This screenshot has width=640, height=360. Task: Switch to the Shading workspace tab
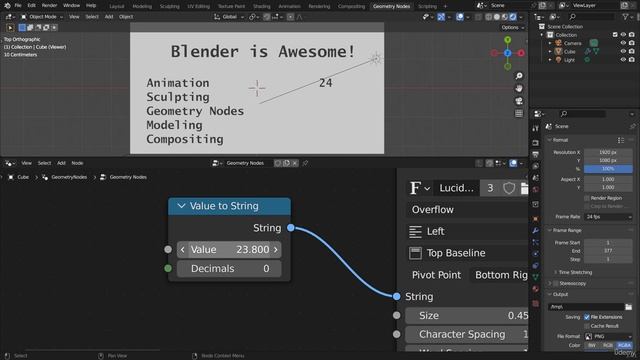pyautogui.click(x=262, y=7)
